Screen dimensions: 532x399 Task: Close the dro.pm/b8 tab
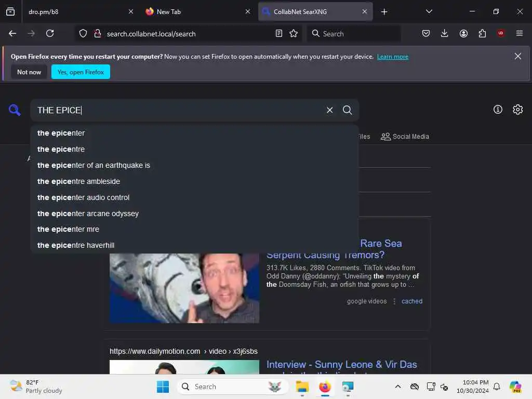click(131, 11)
